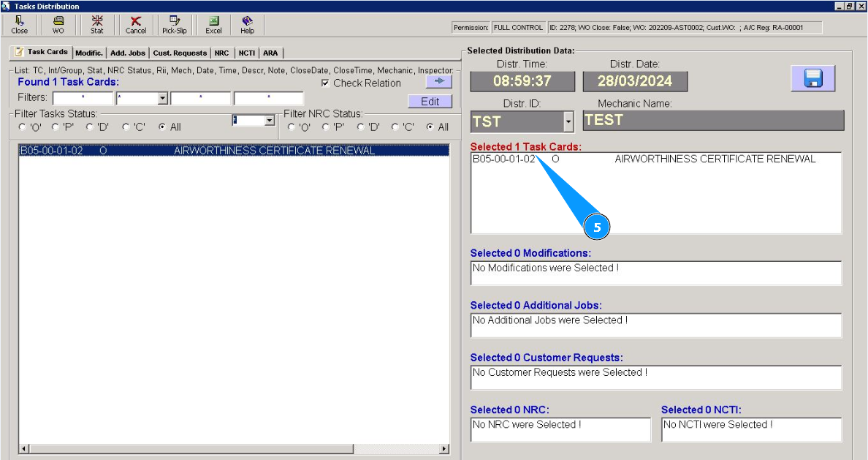Click the Tasks Distribution title bar icon

pos(6,6)
